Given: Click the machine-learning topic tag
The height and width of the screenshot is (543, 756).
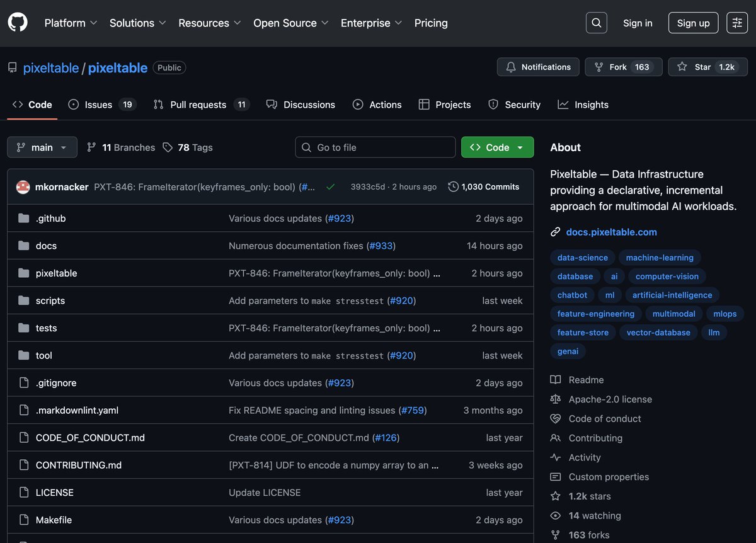Looking at the screenshot, I should pos(660,258).
